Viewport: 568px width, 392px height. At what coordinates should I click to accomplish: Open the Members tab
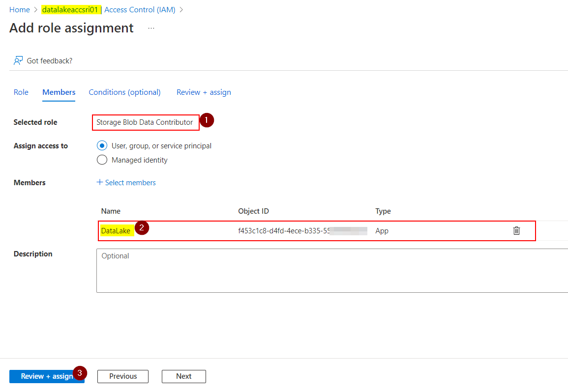[59, 92]
